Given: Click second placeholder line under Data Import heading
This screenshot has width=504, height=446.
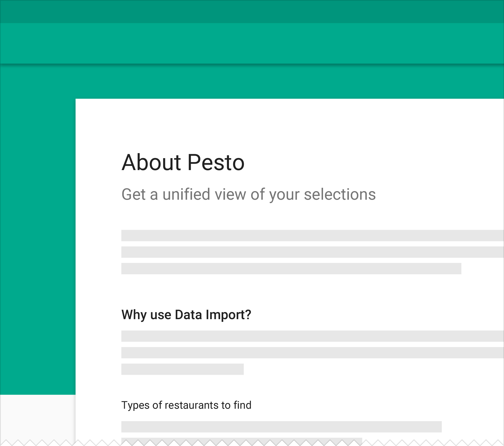Looking at the screenshot, I should (313, 353).
